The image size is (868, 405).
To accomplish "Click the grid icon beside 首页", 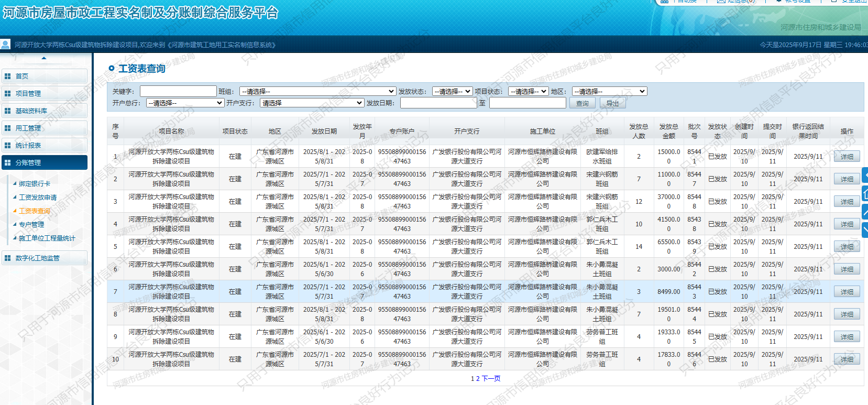I will click(x=7, y=76).
